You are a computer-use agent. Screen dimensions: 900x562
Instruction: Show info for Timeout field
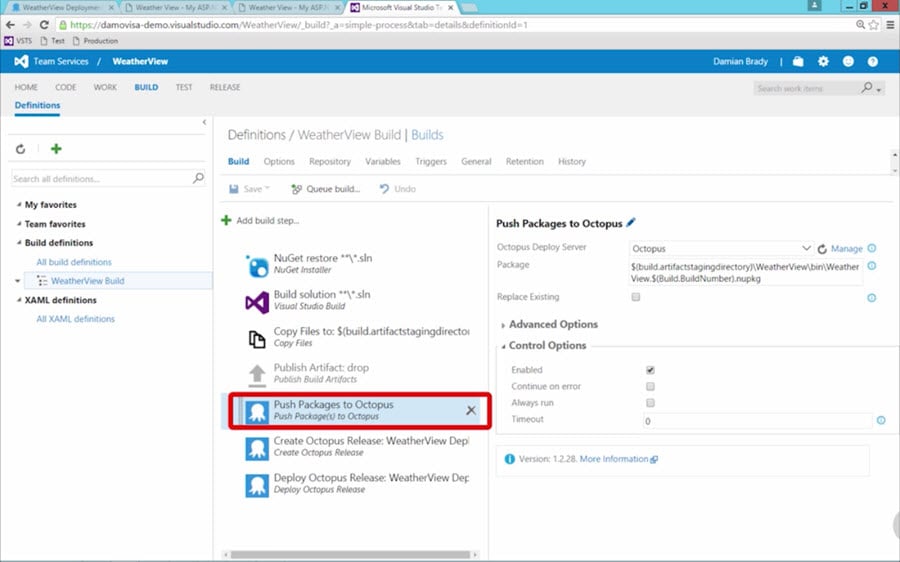[881, 420]
